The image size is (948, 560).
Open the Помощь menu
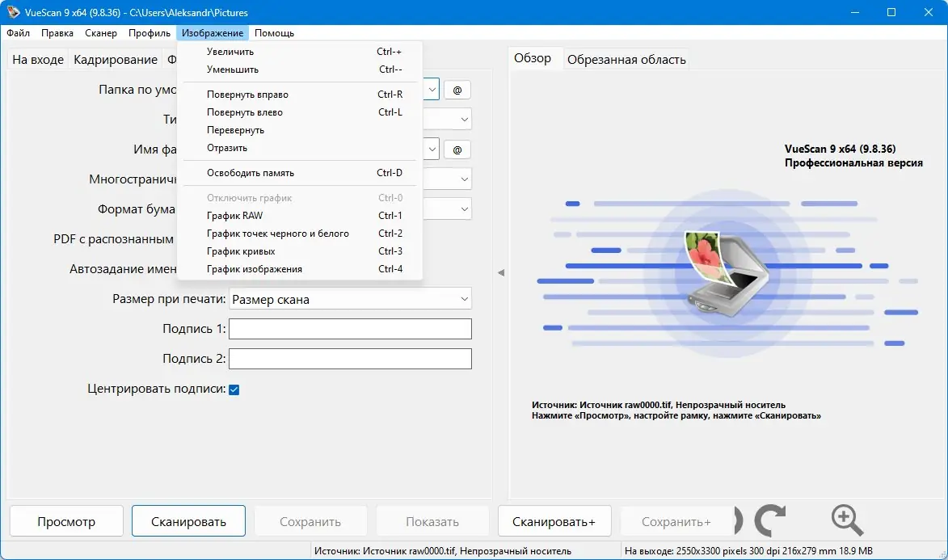(275, 32)
